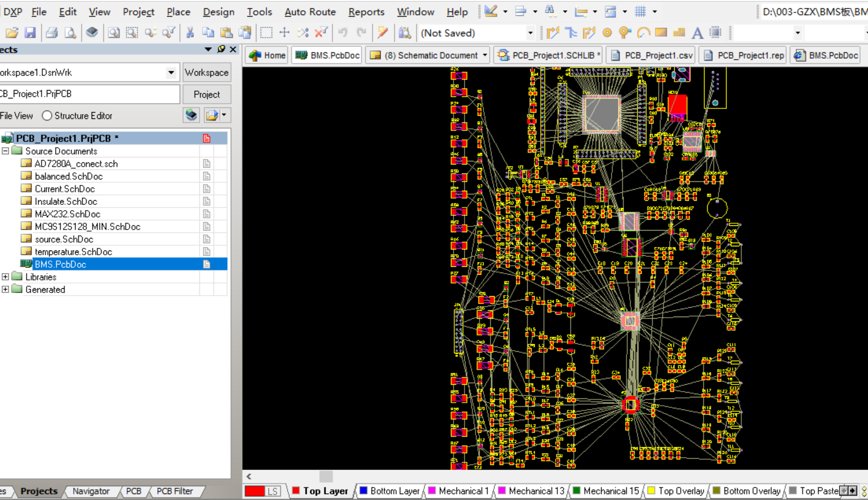The height and width of the screenshot is (500, 868).
Task: Switch to the Navigator panel tab
Action: click(x=91, y=491)
